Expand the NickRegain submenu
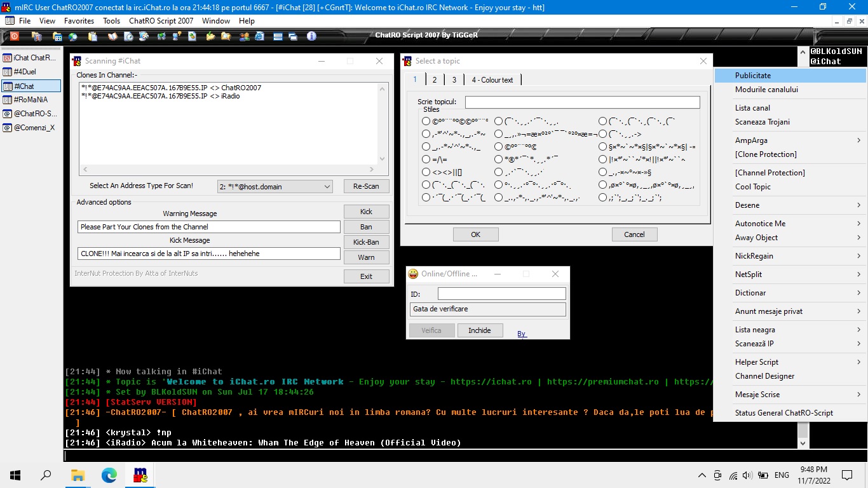The image size is (868, 488). 790,256
